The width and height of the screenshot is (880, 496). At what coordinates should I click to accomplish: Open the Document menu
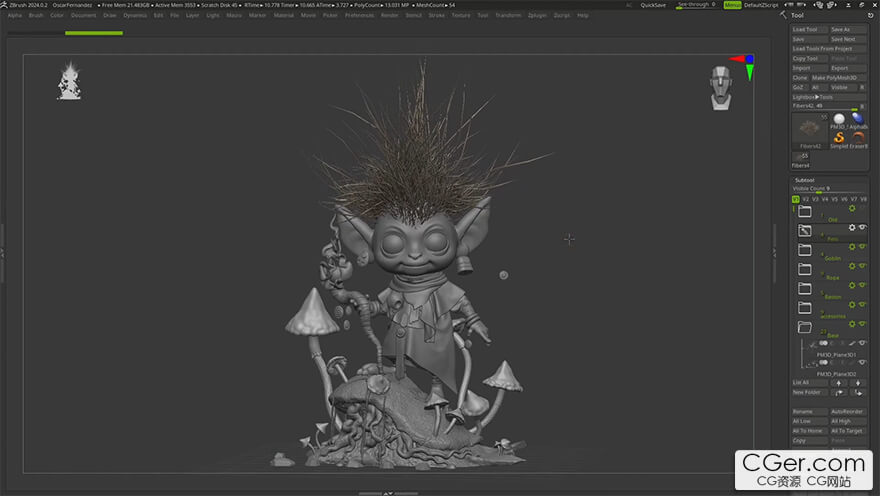tap(84, 16)
